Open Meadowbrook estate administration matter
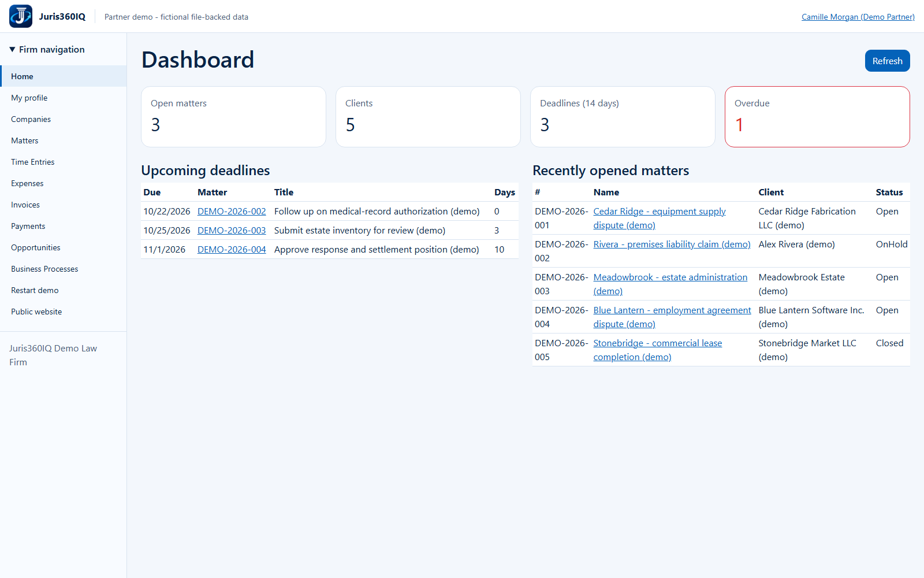Image resolution: width=924 pixels, height=578 pixels. tap(670, 284)
